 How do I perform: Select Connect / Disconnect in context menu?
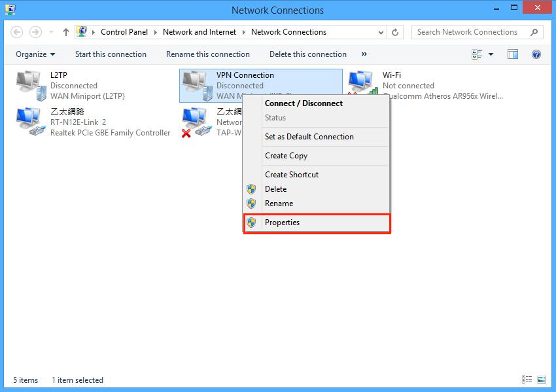tap(304, 103)
